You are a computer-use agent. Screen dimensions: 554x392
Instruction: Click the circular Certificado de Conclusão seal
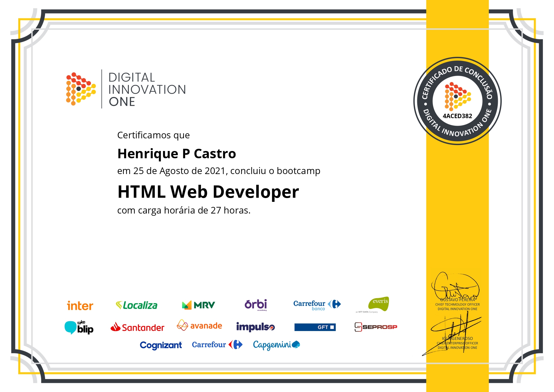coord(457,101)
